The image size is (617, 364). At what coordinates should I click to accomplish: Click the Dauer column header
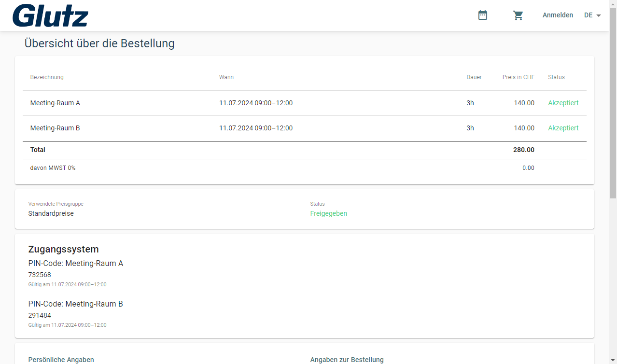tap(474, 77)
